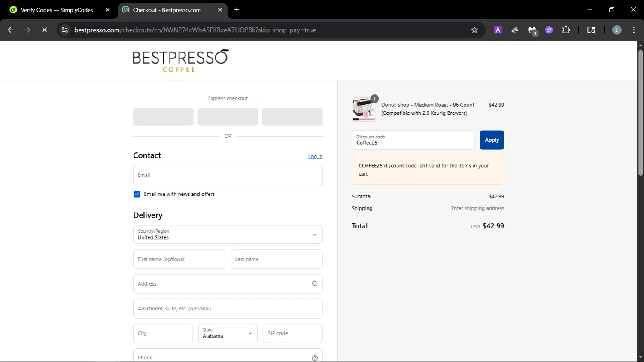Click the Log in link
This screenshot has height=362, width=644.
pos(315,156)
